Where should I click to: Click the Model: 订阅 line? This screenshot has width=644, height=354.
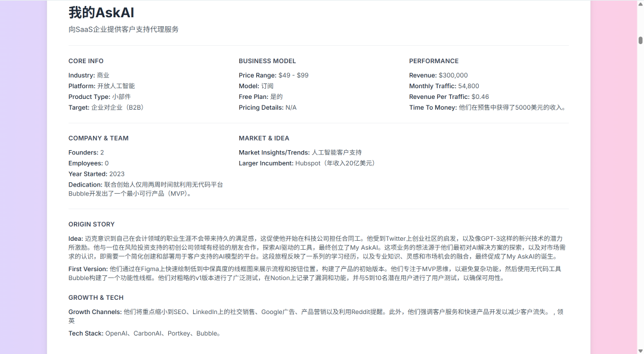pyautogui.click(x=256, y=86)
